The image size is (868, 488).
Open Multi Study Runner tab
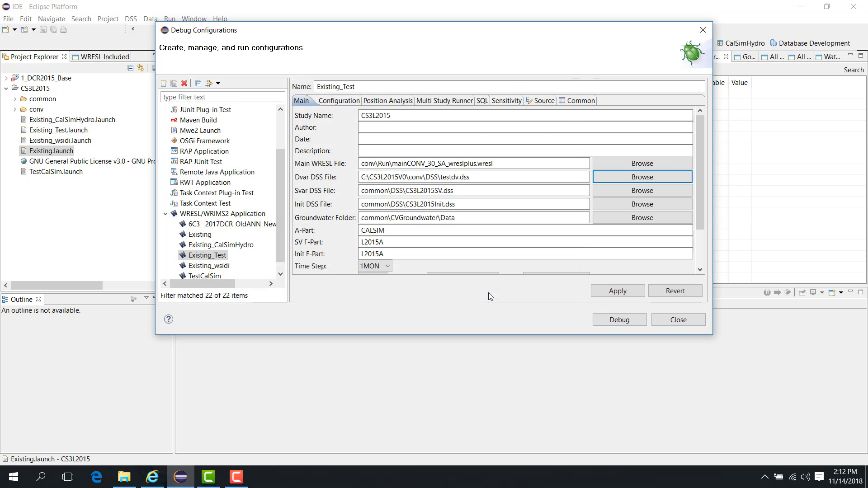(444, 101)
